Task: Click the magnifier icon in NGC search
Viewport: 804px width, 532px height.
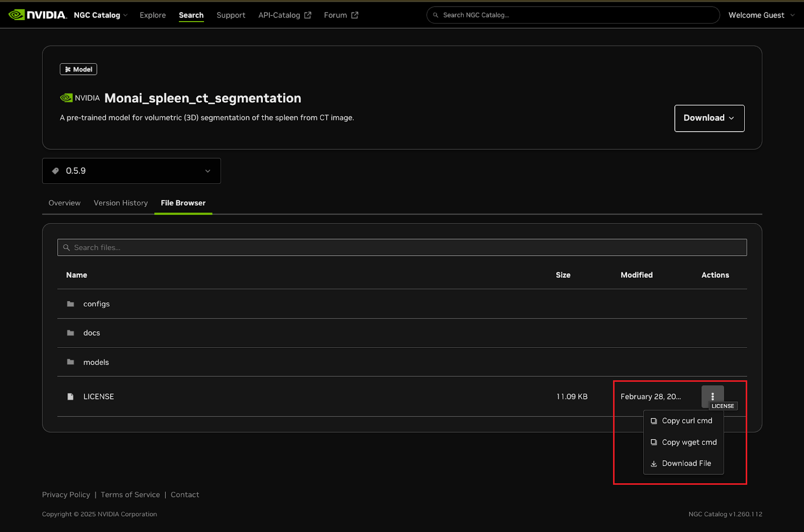Action: click(x=436, y=15)
